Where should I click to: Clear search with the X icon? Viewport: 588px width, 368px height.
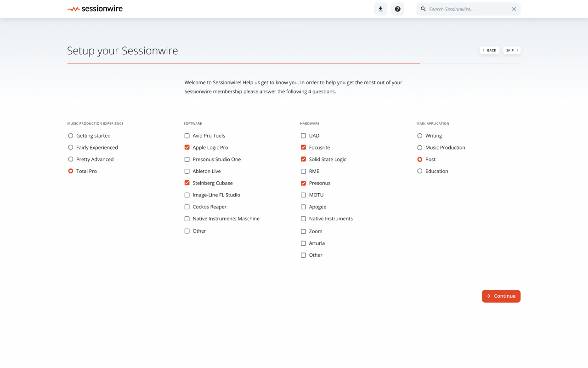(x=514, y=9)
